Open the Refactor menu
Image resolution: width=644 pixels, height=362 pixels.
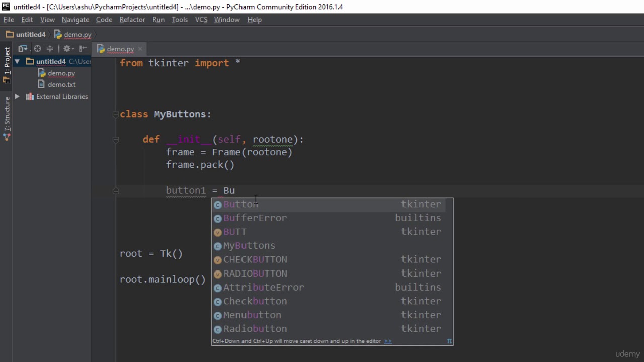point(132,20)
